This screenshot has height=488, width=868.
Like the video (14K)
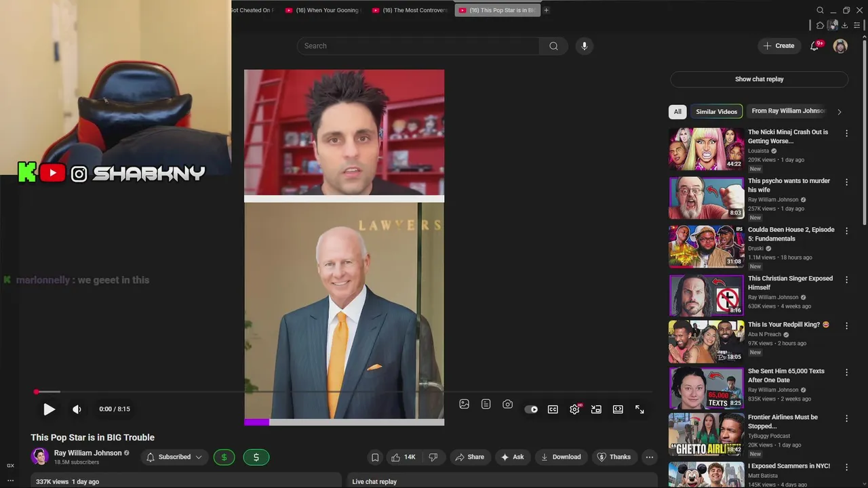point(403,457)
